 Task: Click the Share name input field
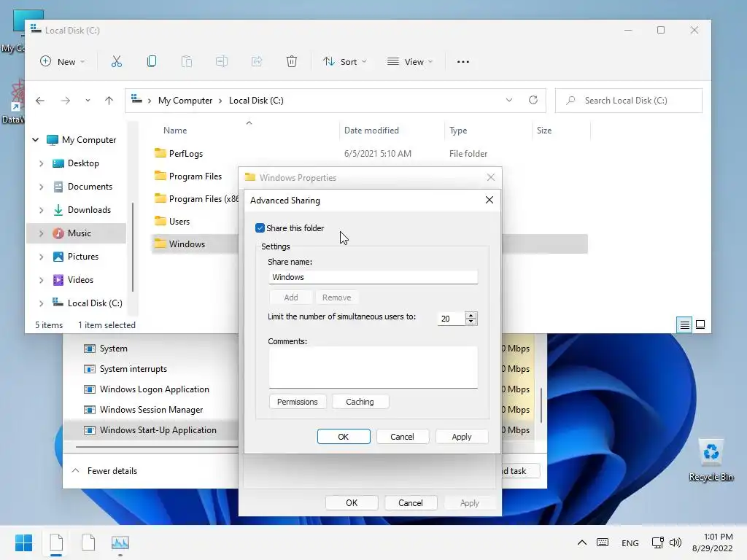[x=373, y=277]
